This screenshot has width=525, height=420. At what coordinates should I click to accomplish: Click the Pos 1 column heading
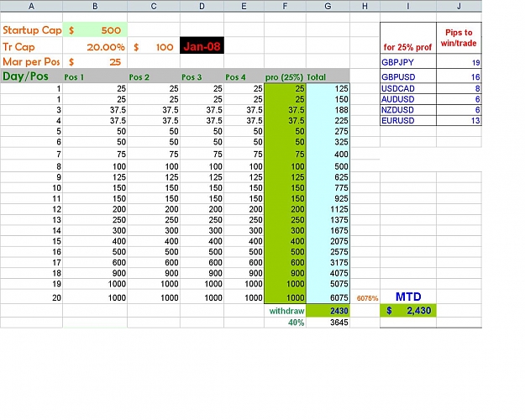[x=95, y=76]
